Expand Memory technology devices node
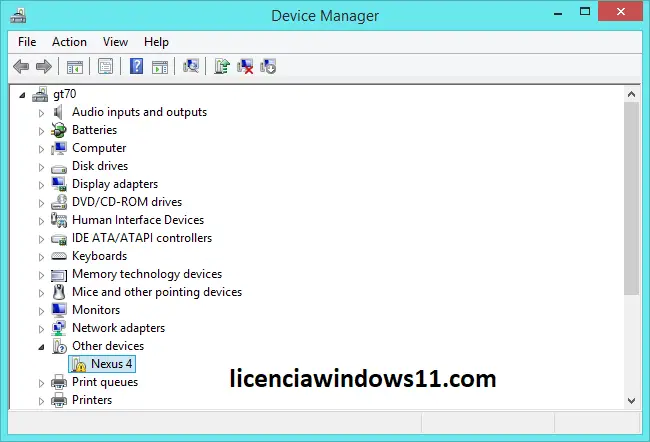This screenshot has height=442, width=650. [41, 275]
